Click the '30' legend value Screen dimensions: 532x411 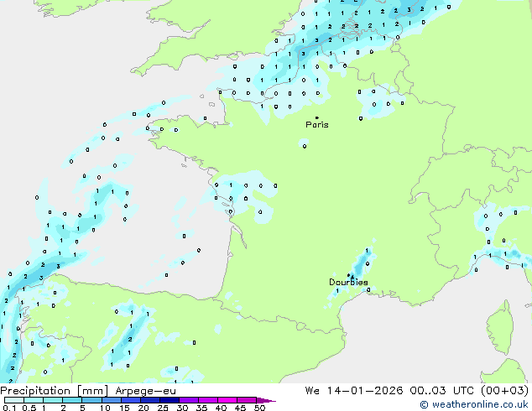pos(182,408)
